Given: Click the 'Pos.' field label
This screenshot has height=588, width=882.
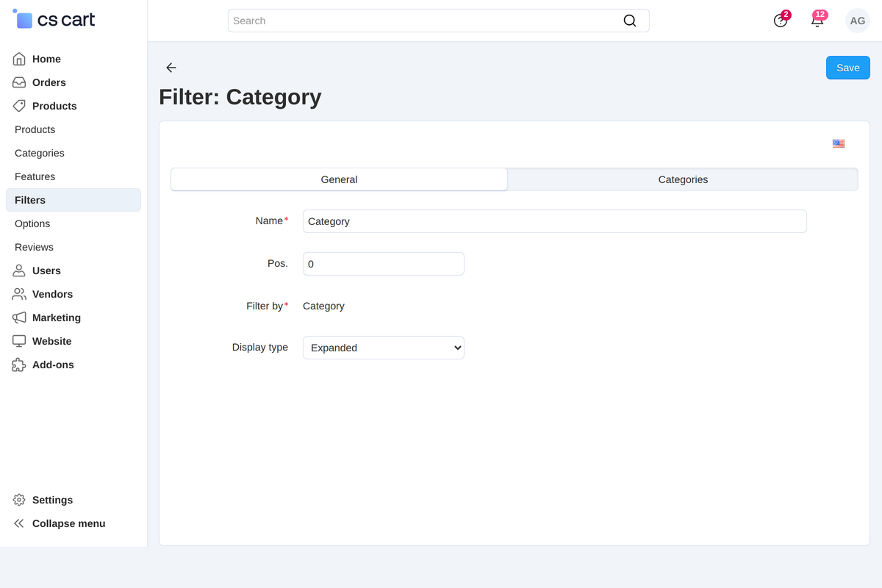Looking at the screenshot, I should pyautogui.click(x=278, y=263).
